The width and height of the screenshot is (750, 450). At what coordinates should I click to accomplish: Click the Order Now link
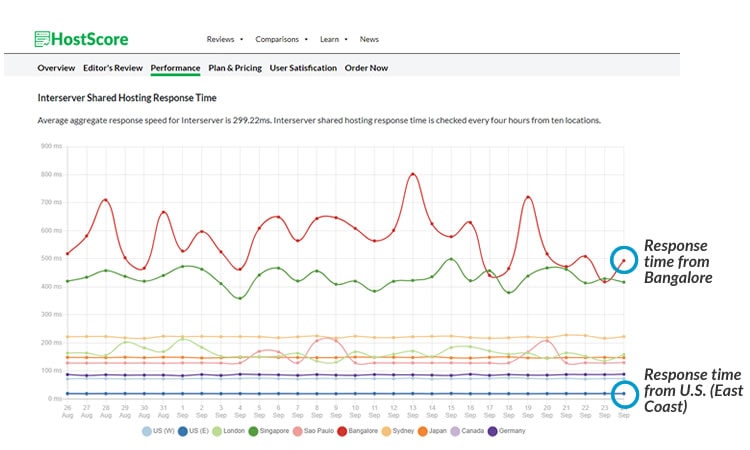click(x=366, y=68)
